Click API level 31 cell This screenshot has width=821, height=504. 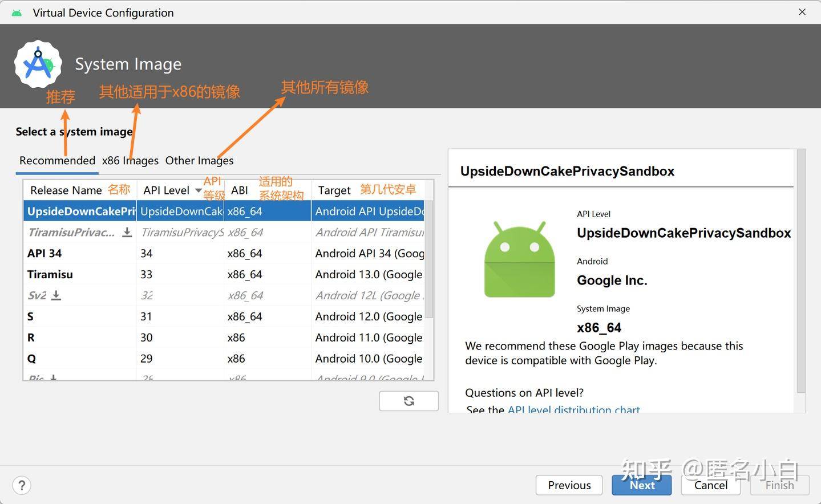[x=147, y=316]
